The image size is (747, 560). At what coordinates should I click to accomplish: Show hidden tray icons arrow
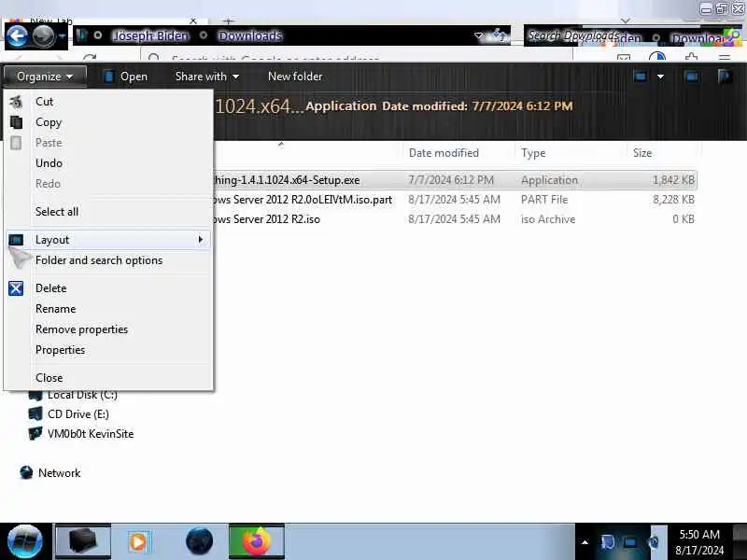point(585,542)
